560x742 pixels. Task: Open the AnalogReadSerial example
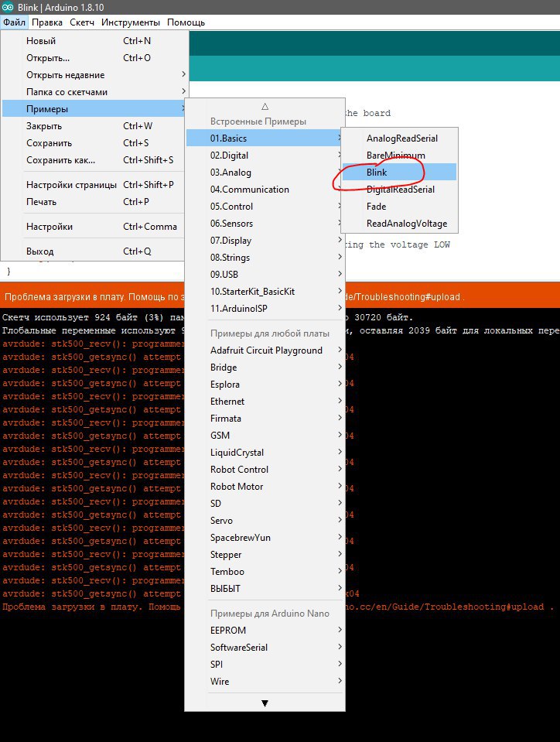pos(399,138)
